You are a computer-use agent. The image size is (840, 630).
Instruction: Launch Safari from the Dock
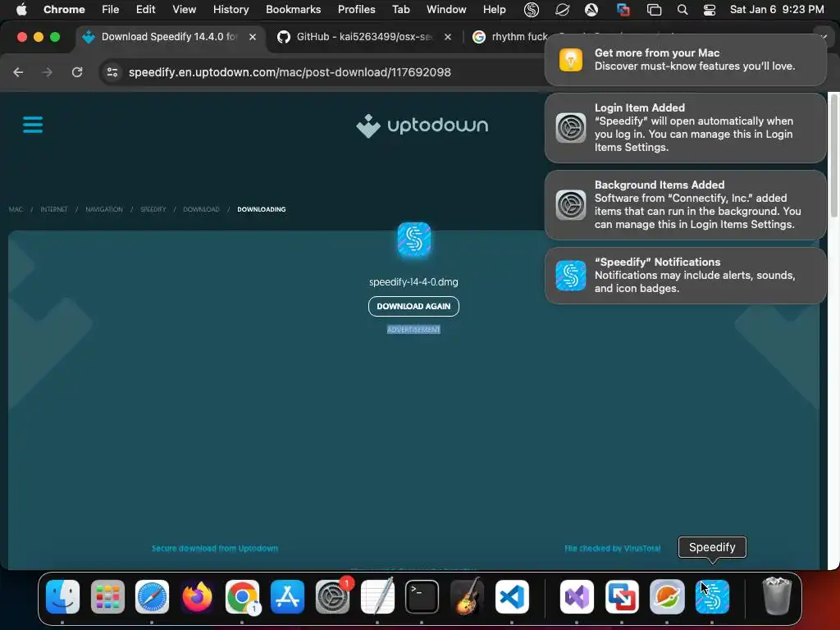(152, 596)
